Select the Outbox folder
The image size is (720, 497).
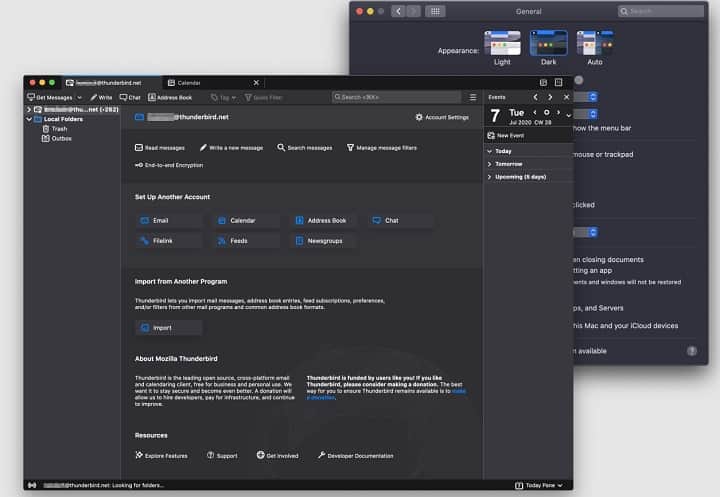tap(57, 138)
